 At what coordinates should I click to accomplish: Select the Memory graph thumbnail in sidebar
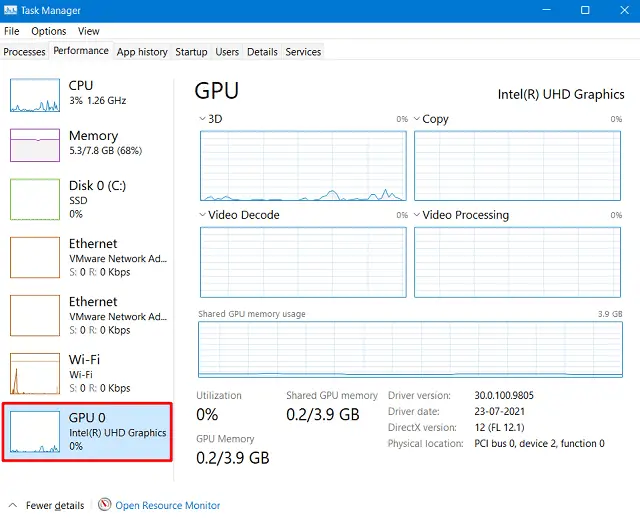tap(35, 145)
